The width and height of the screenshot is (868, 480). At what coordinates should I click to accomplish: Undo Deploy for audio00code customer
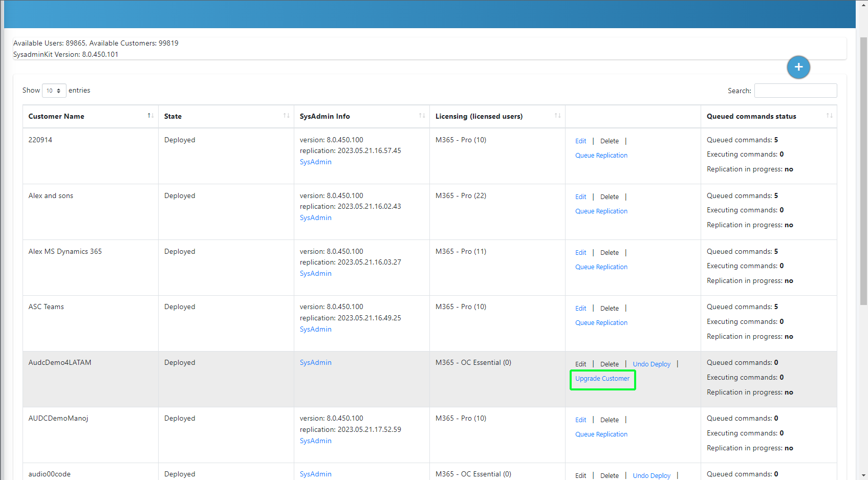(x=652, y=475)
